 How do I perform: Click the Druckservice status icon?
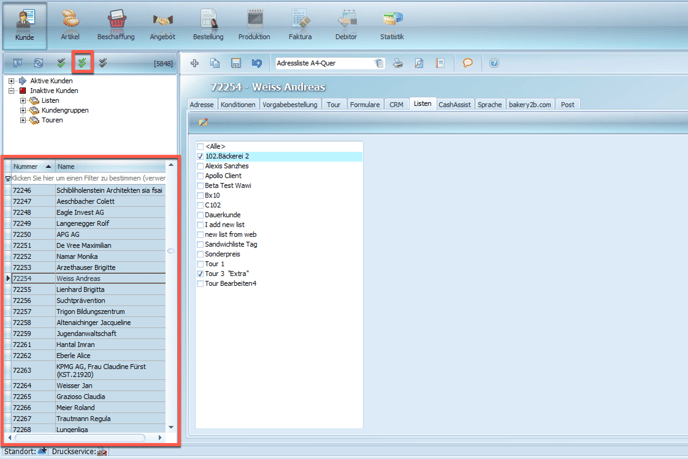tap(102, 452)
